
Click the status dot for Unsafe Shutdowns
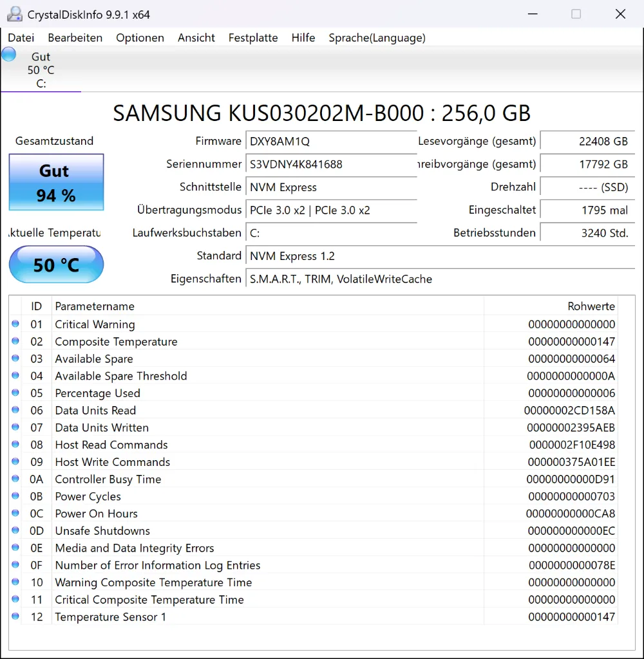point(15,530)
